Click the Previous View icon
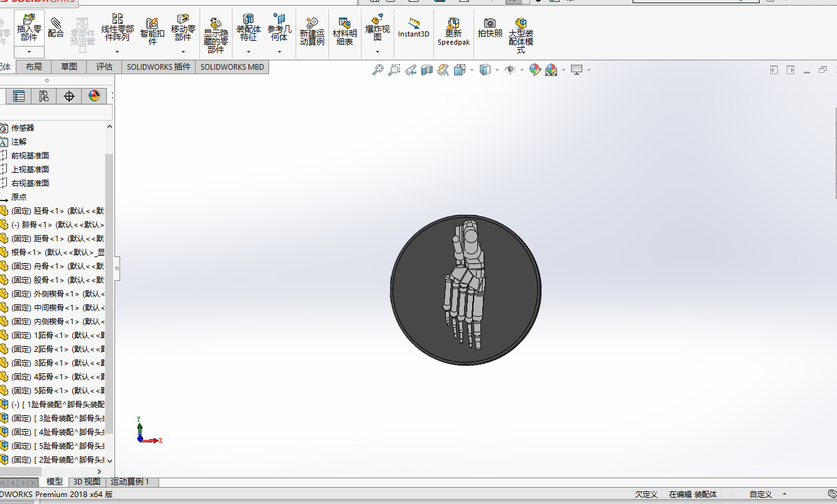This screenshot has height=504, width=837. click(x=411, y=70)
